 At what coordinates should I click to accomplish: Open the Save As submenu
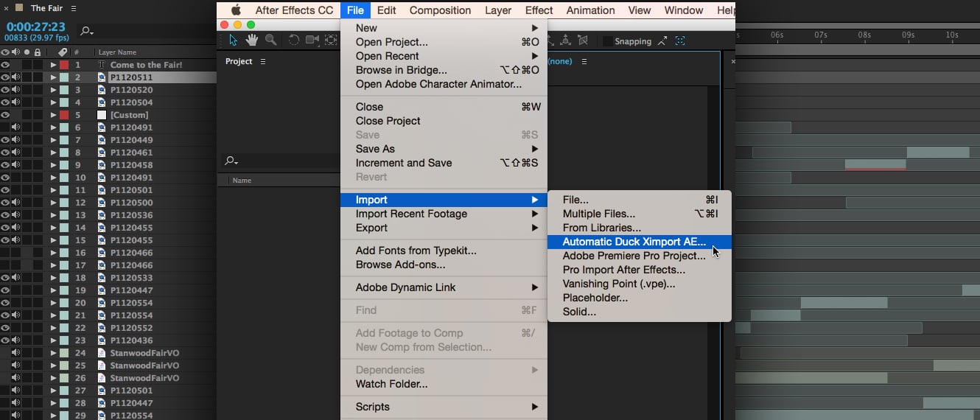pyautogui.click(x=444, y=149)
